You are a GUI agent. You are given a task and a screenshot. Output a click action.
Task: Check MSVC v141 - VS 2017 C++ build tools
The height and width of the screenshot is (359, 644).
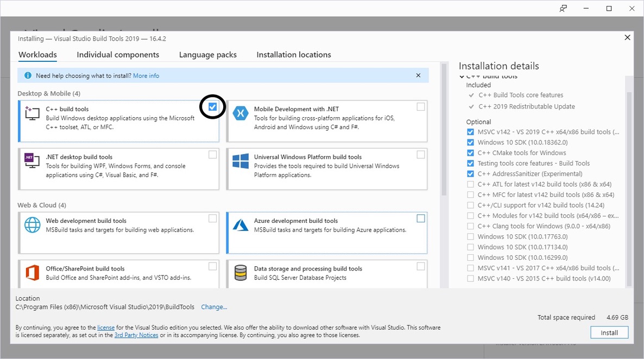coord(470,268)
